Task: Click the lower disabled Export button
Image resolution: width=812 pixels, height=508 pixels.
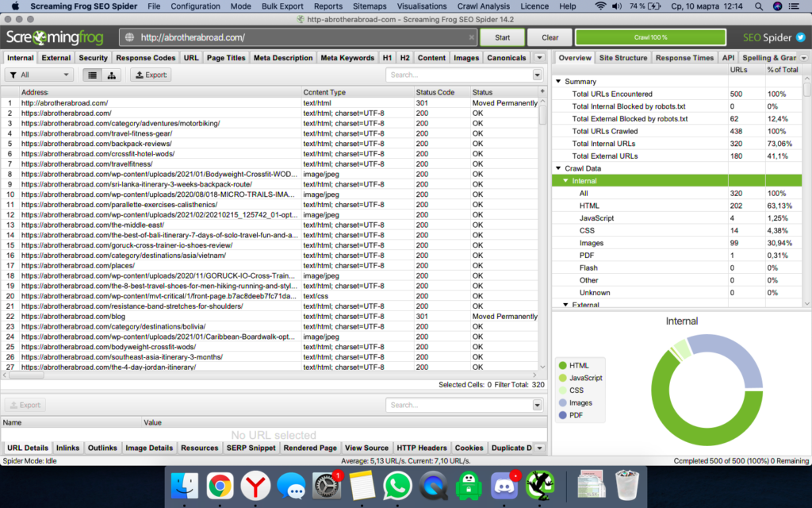Action: pos(25,405)
